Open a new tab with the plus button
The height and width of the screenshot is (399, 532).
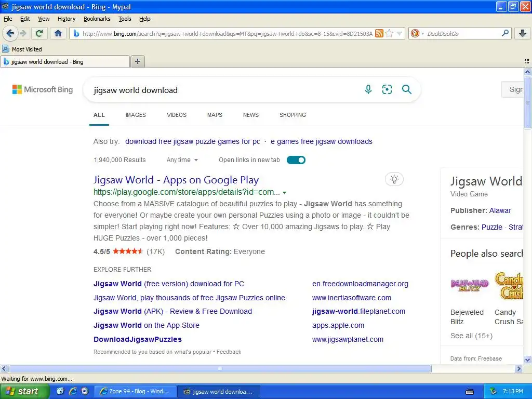(x=137, y=61)
